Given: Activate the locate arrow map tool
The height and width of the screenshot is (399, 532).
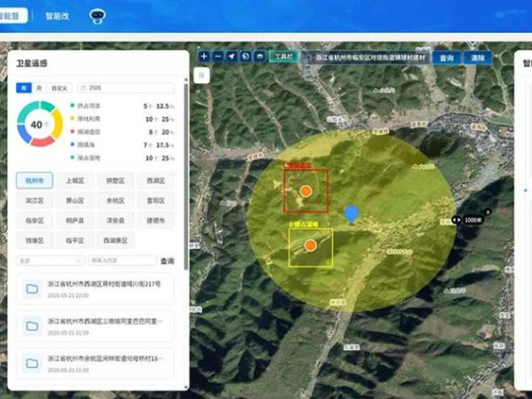Looking at the screenshot, I should pyautogui.click(x=231, y=57).
